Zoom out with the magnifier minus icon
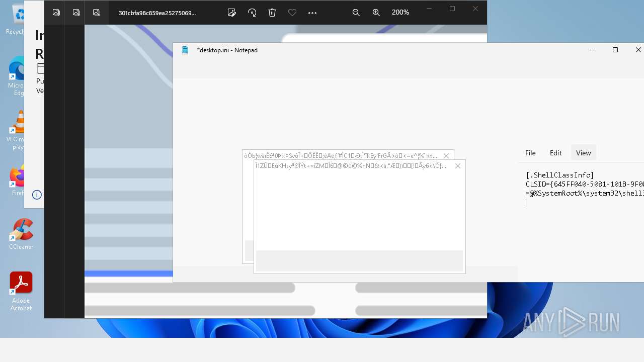The height and width of the screenshot is (362, 644). [356, 13]
